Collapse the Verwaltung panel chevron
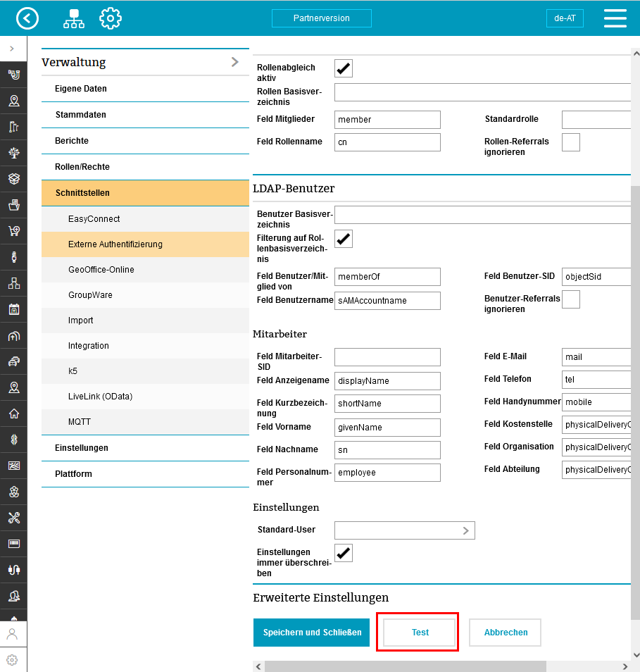The height and width of the screenshot is (672, 640). 234,62
